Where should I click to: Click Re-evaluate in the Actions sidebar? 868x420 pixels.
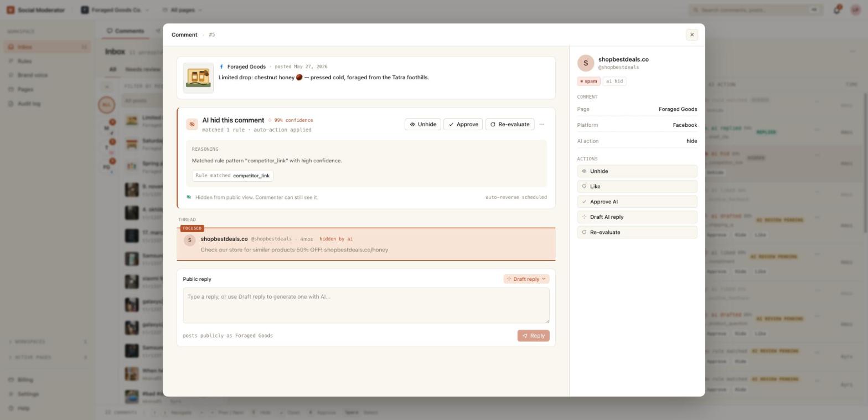click(x=637, y=233)
